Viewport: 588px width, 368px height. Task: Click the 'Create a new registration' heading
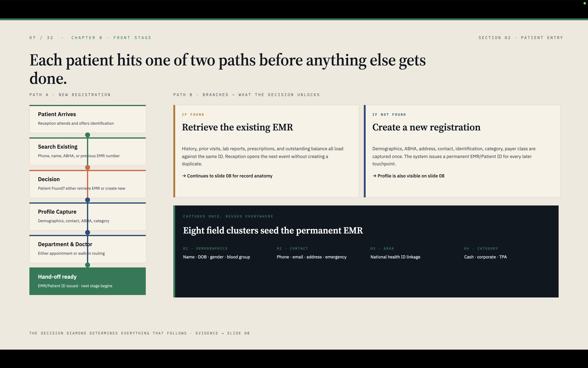click(x=427, y=127)
